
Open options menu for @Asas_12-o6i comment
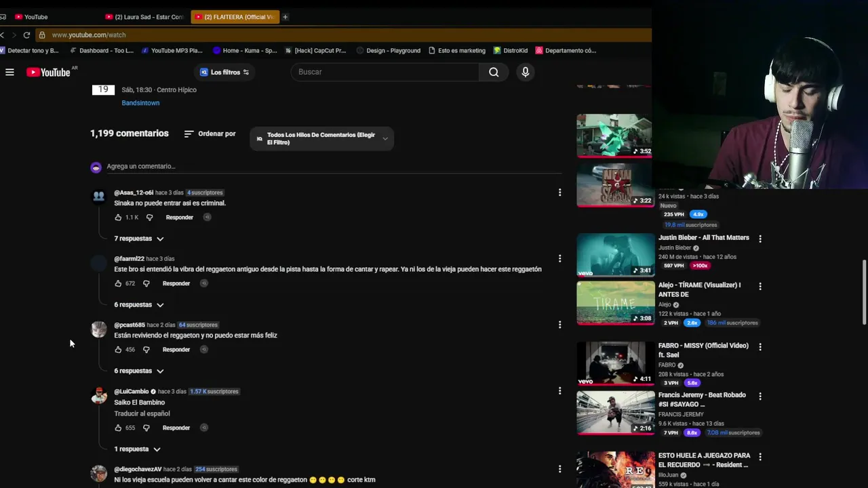559,192
